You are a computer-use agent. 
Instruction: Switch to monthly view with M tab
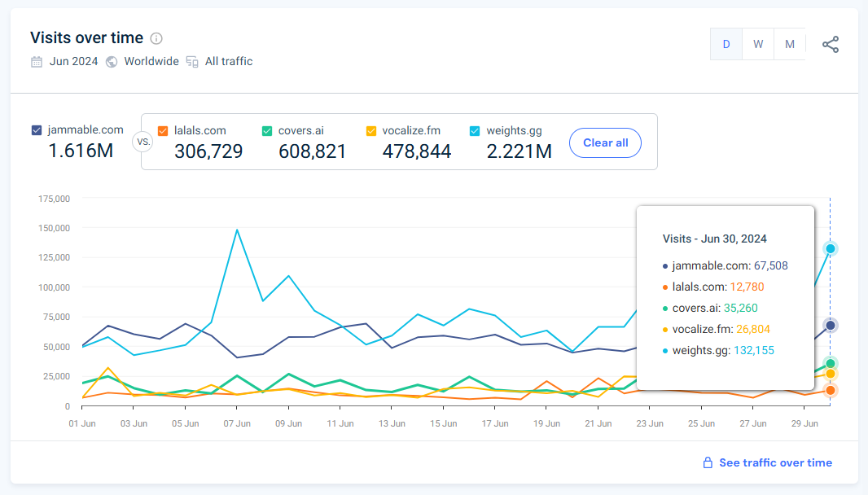[x=789, y=44]
